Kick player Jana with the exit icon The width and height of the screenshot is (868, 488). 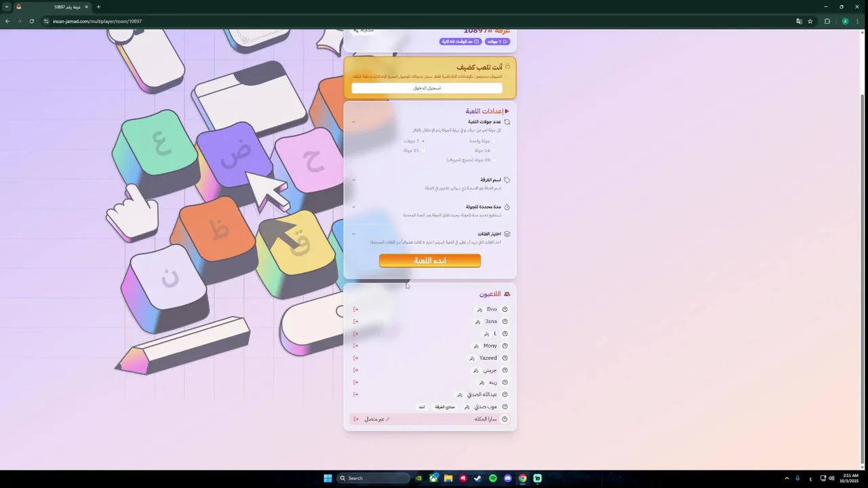(355, 321)
